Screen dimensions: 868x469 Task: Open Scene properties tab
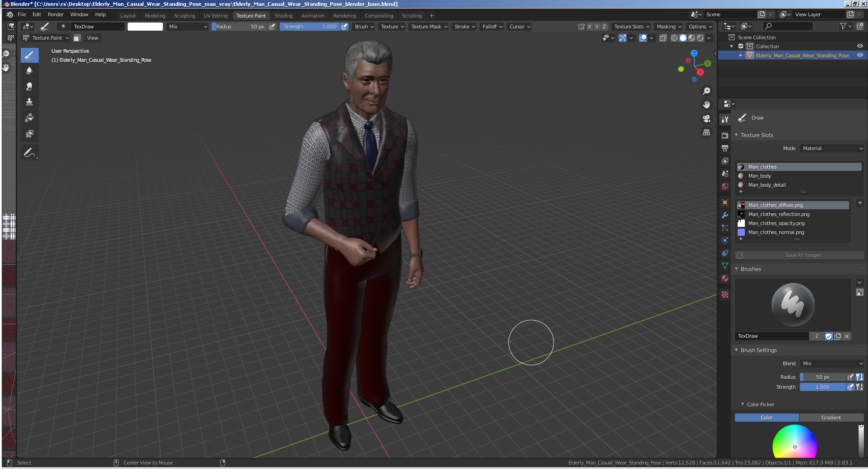tap(725, 173)
